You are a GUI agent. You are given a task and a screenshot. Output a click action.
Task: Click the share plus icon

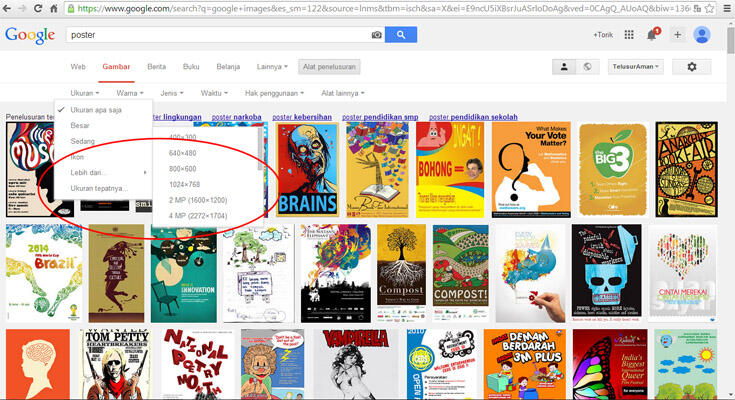tap(677, 35)
